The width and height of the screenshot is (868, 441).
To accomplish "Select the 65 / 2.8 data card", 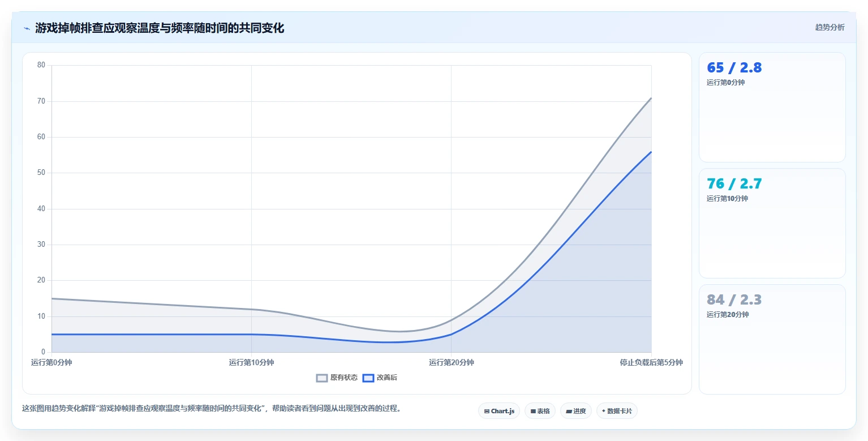I will point(772,108).
